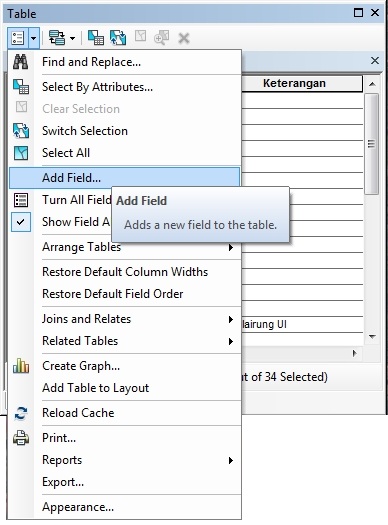Expand Table Options dropdown arrow

[33, 38]
